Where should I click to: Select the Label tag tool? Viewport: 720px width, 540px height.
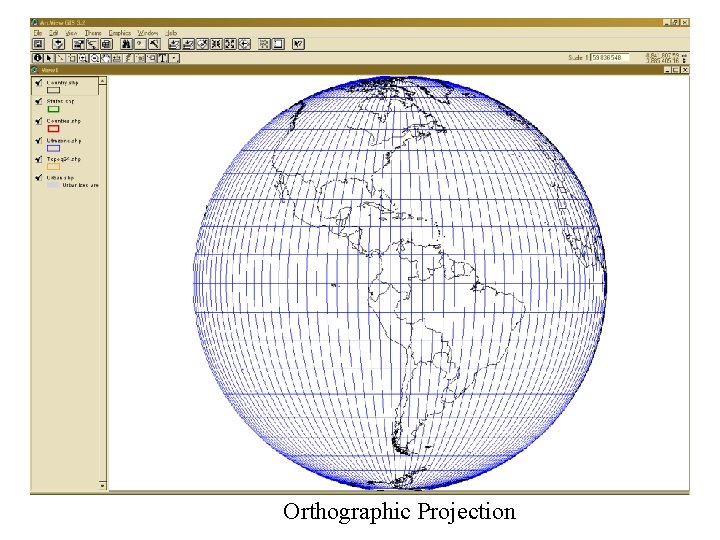[x=151, y=58]
